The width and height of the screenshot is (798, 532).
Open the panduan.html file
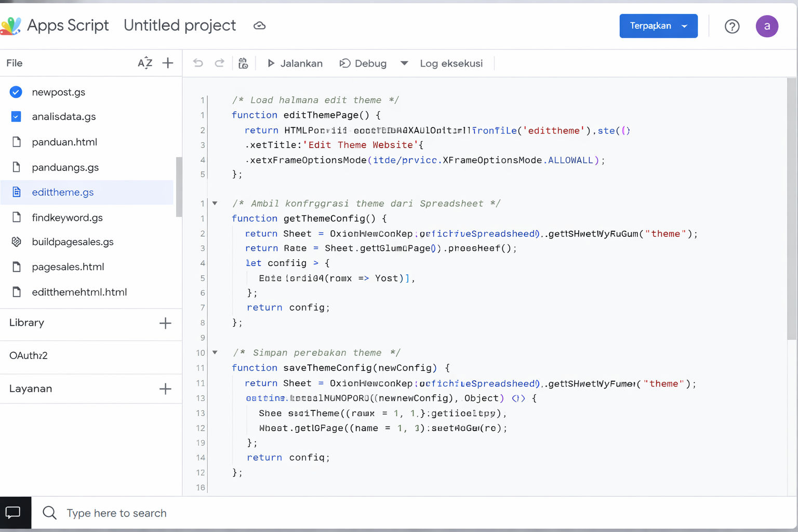coord(64,142)
